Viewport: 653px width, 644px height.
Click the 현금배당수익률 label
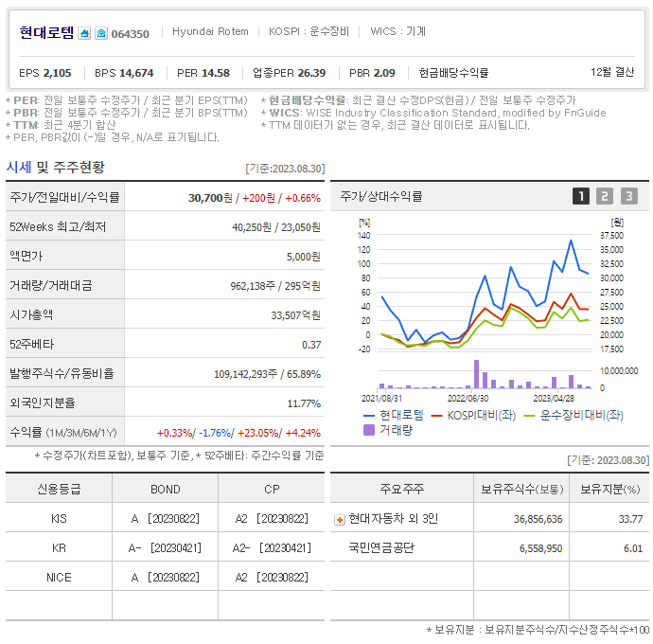453,73
